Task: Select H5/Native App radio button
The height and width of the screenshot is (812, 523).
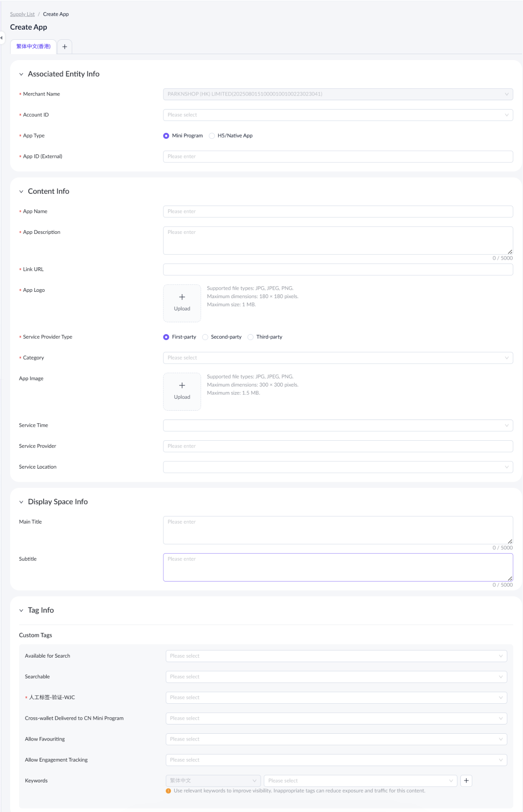Action: [x=212, y=136]
